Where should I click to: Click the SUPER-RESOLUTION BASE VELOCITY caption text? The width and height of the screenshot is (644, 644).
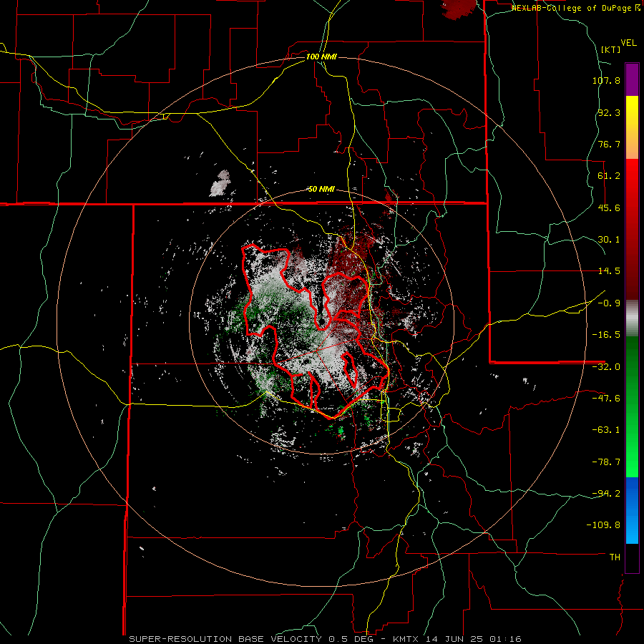click(x=227, y=639)
